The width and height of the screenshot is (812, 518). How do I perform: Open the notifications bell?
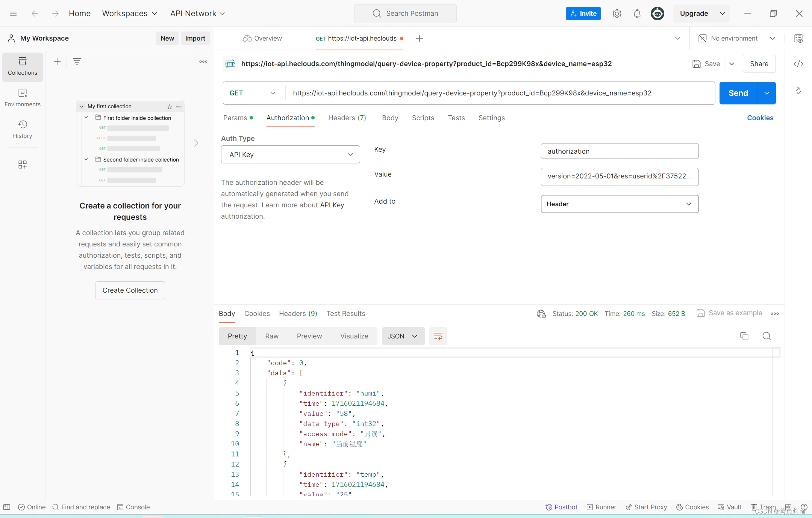coord(637,14)
